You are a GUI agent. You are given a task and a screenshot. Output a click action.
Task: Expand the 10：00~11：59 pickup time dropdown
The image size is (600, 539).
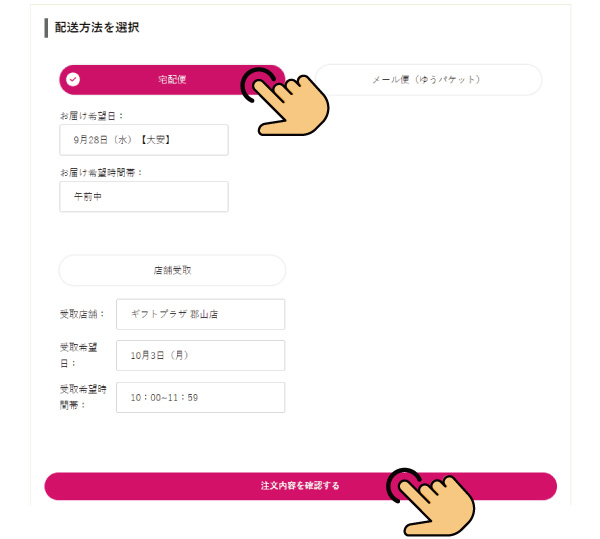200,397
